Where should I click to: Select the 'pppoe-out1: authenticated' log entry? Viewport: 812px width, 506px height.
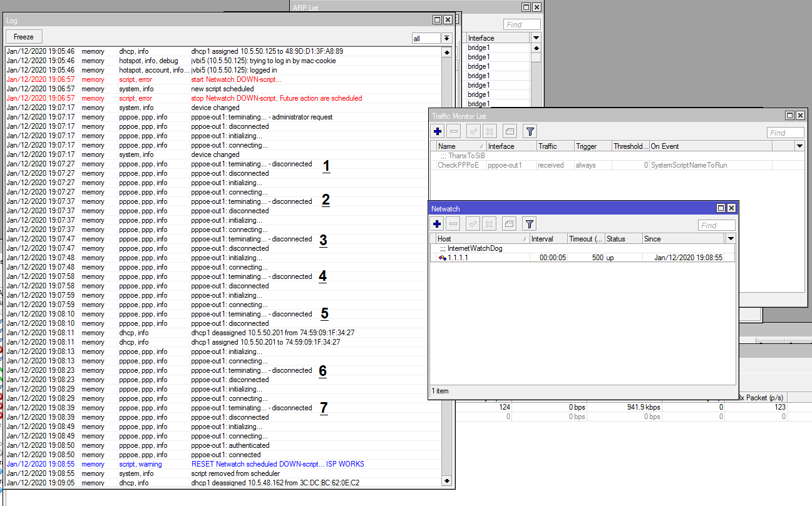coord(223,445)
